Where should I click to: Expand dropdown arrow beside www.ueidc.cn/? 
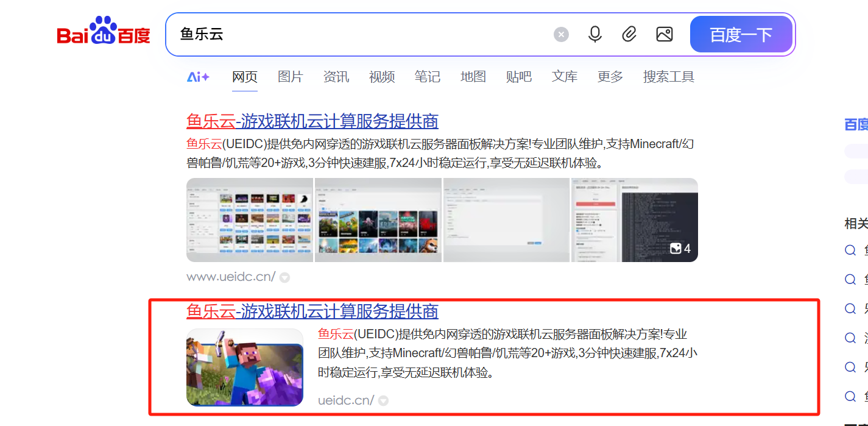[x=284, y=278]
